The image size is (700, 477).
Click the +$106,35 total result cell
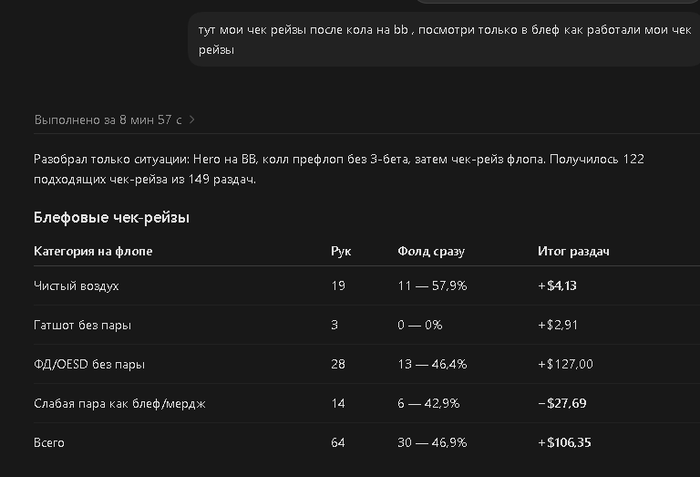pyautogui.click(x=565, y=443)
